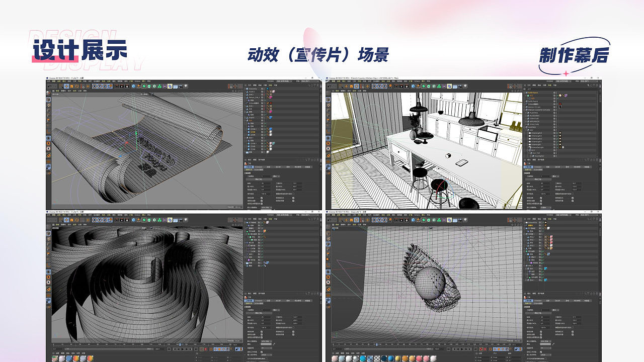Tick the unchecked checkbox in kitchen window attributes
The width and height of the screenshot is (644, 362).
[x=573, y=194]
